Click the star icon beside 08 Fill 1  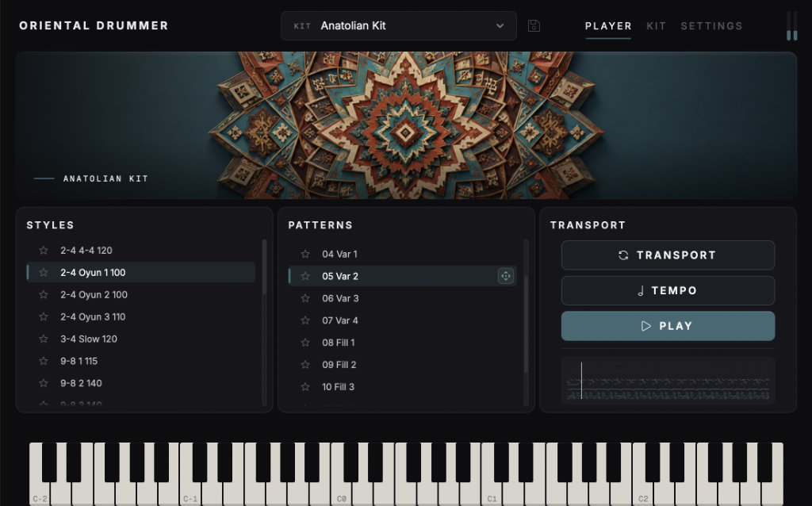[305, 343]
